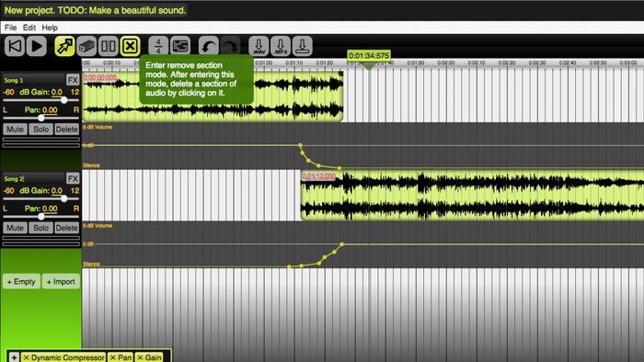The image size is (644, 362).
Task: Select the Song 2 audio waveform clip
Action: pos(472,195)
